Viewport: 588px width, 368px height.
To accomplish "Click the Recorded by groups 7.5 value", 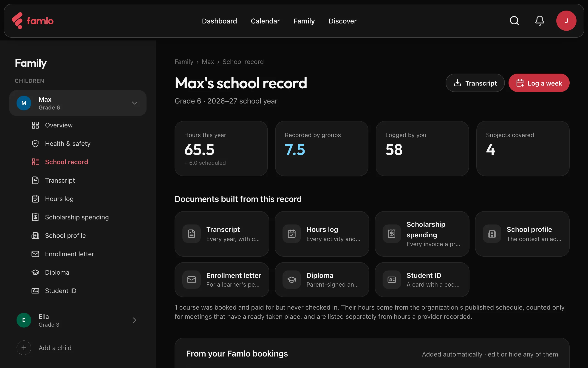I will coord(295,149).
